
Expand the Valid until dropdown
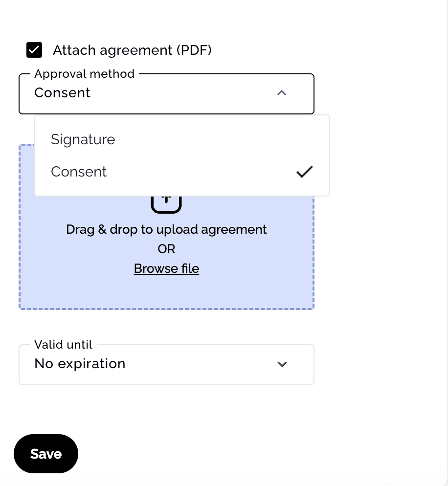[166, 365]
